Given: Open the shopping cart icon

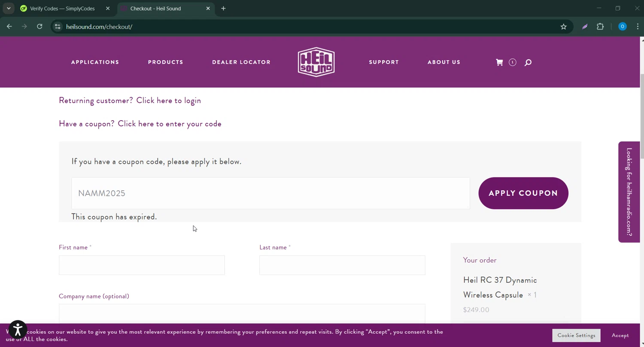Looking at the screenshot, I should coord(499,62).
